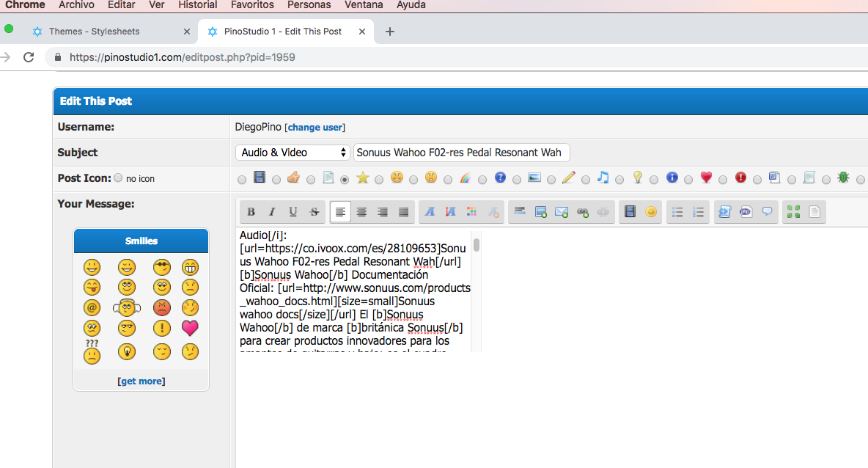
Task: Open the Archivo menu
Action: point(76,5)
